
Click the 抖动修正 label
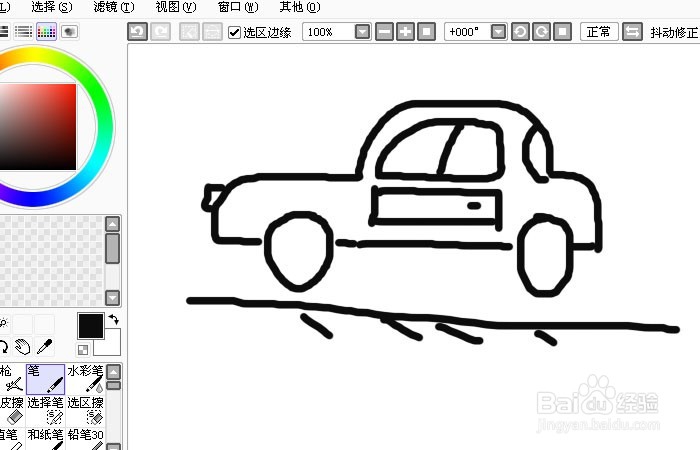pos(674,33)
